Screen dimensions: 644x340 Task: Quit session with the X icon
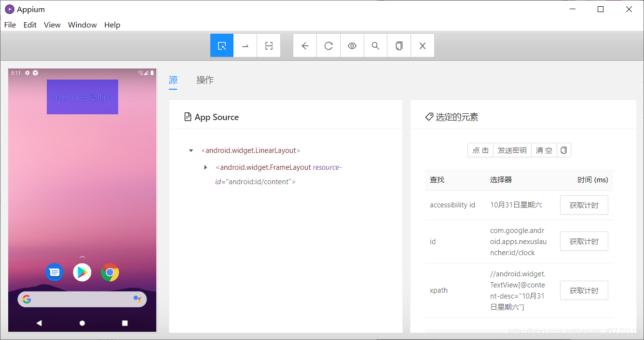[423, 46]
